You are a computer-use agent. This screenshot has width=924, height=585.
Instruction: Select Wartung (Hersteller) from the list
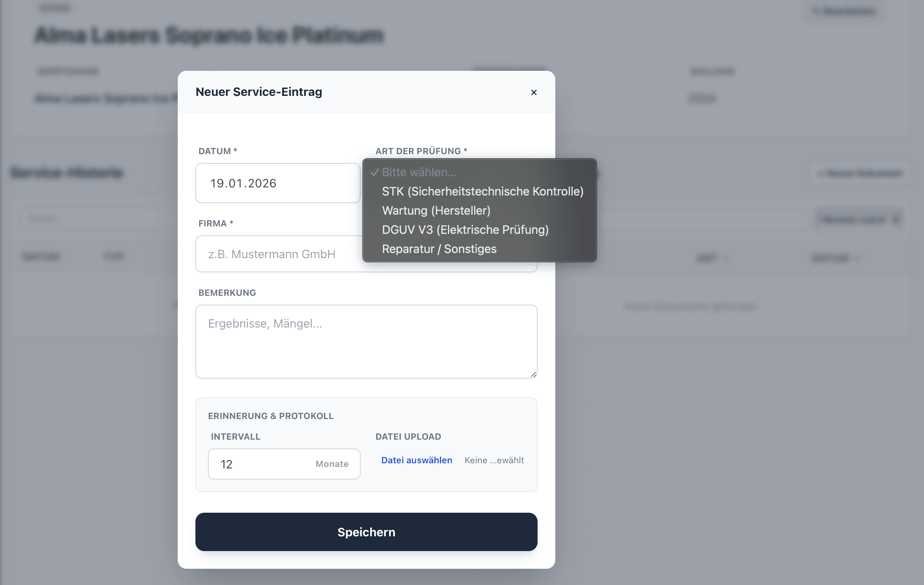point(436,211)
